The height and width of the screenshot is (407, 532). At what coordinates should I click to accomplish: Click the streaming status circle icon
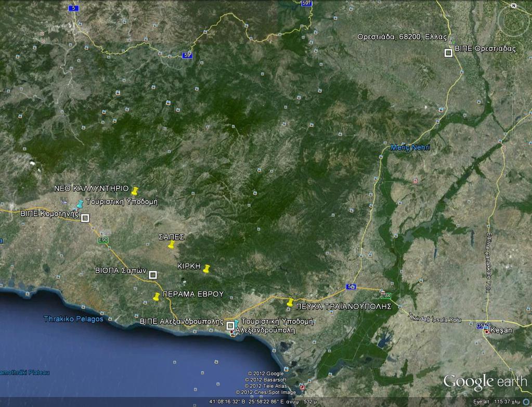coord(526,402)
